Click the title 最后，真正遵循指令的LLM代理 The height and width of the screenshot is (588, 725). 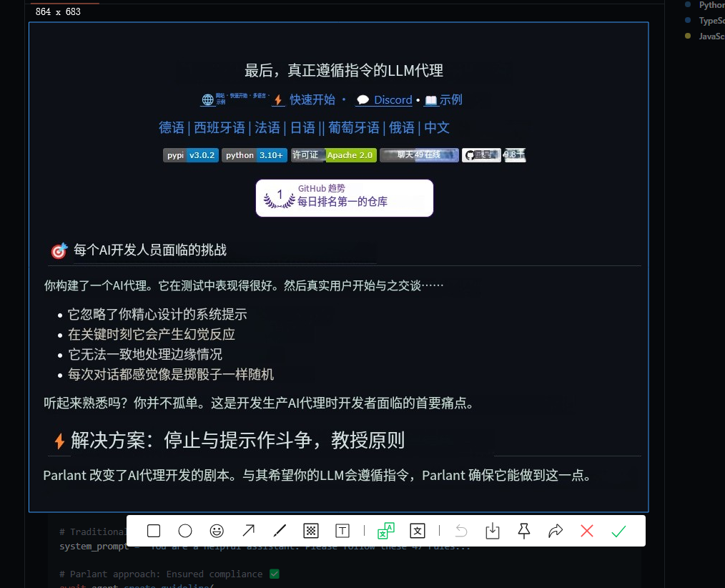point(344,70)
